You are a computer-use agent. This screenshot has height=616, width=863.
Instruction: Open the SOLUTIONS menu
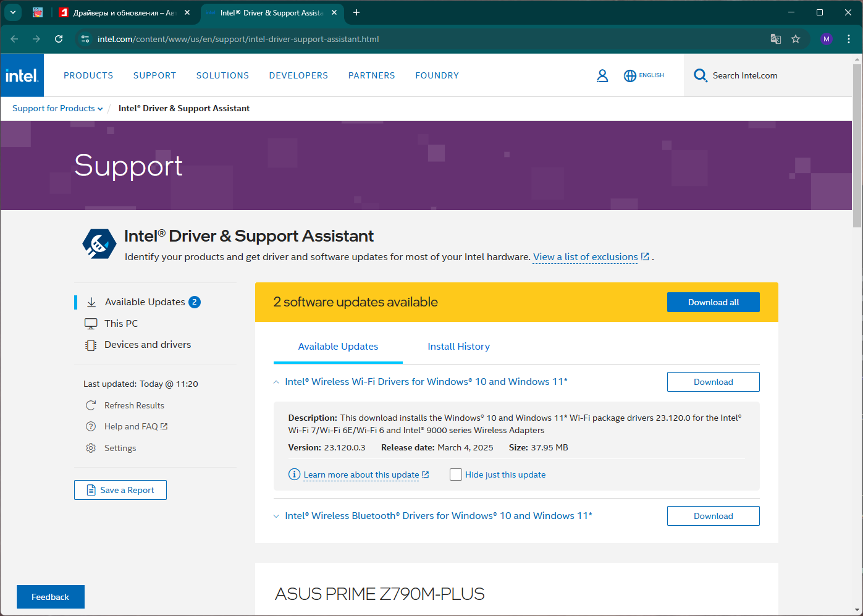222,75
